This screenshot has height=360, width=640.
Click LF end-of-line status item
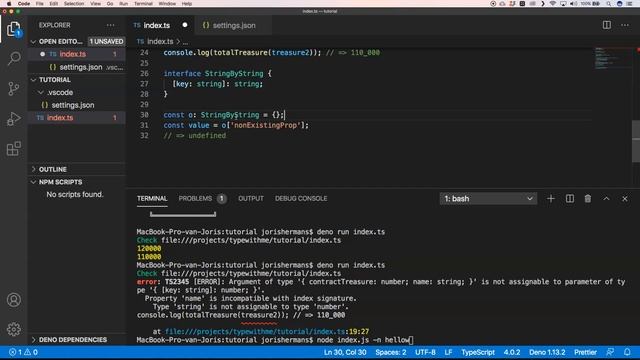click(448, 352)
